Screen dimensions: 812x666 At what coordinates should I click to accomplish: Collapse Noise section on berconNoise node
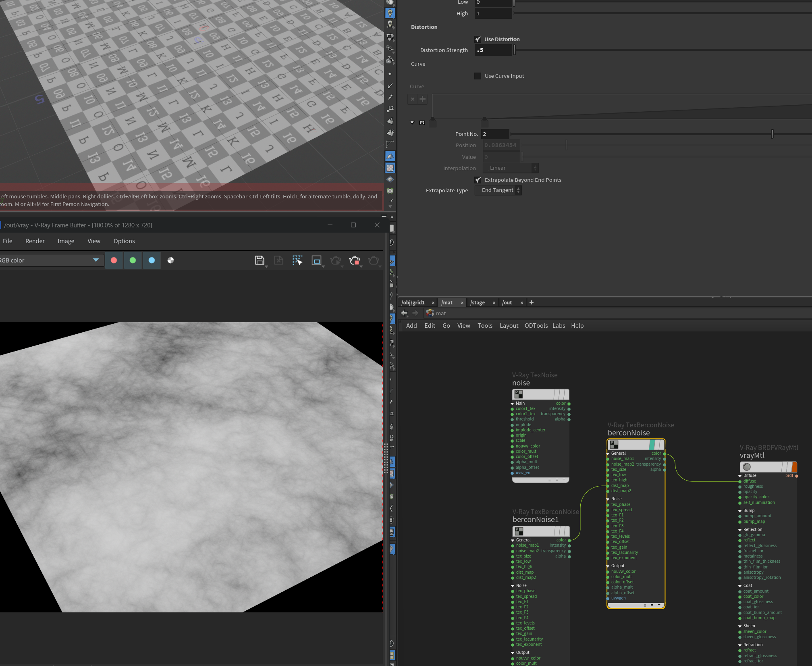[608, 499]
